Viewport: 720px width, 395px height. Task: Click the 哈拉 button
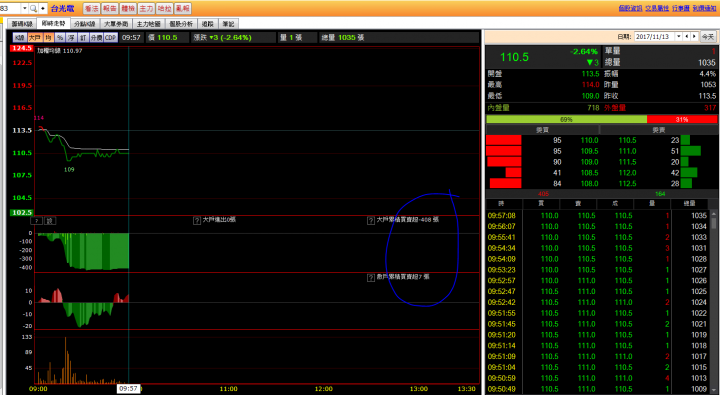[164, 8]
